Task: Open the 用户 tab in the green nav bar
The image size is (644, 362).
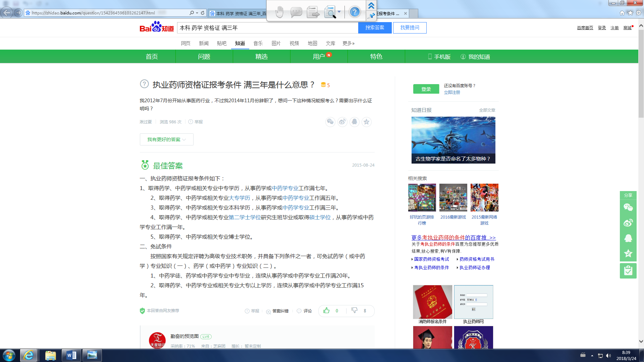Action: click(319, 56)
